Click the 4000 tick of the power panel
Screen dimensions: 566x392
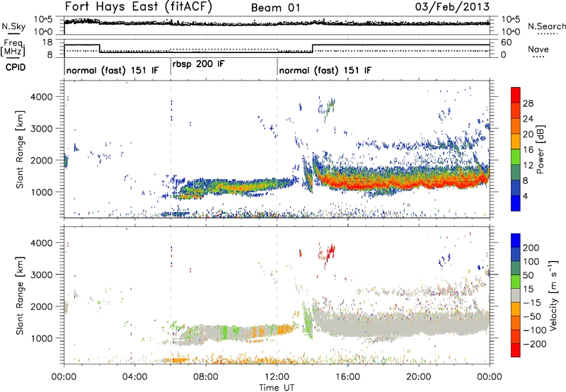pyautogui.click(x=42, y=97)
